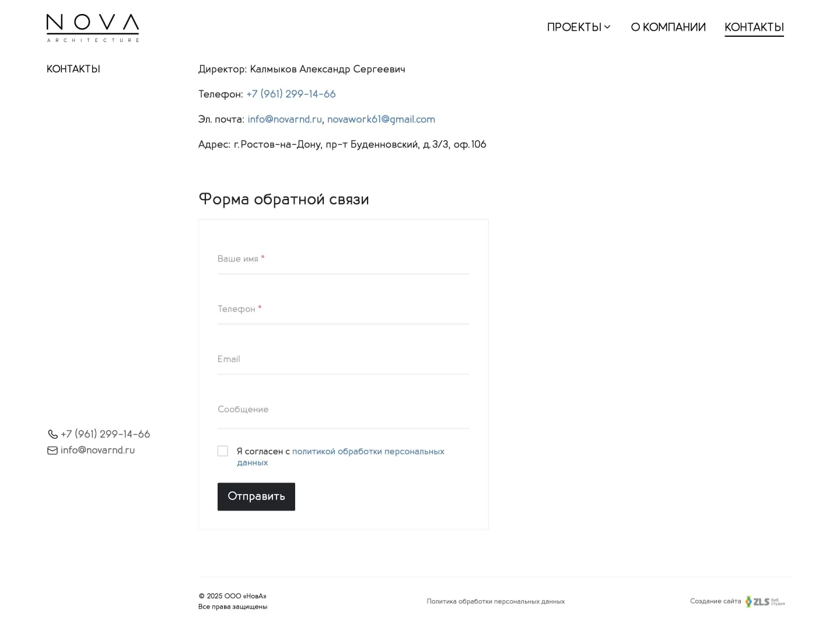The width and height of the screenshot is (840, 626).
Task: Open the info@novarnd.ru email link in contacts
Action: pos(285,119)
